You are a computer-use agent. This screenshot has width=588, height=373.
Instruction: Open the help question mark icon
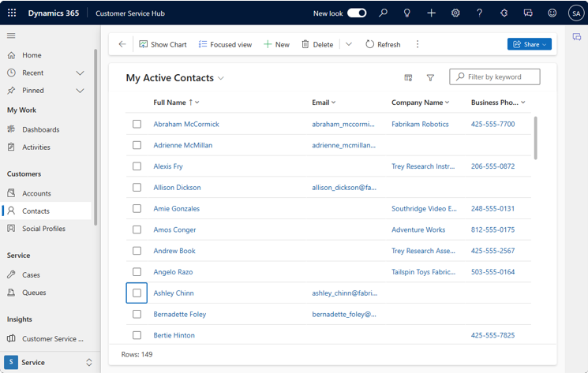point(479,13)
